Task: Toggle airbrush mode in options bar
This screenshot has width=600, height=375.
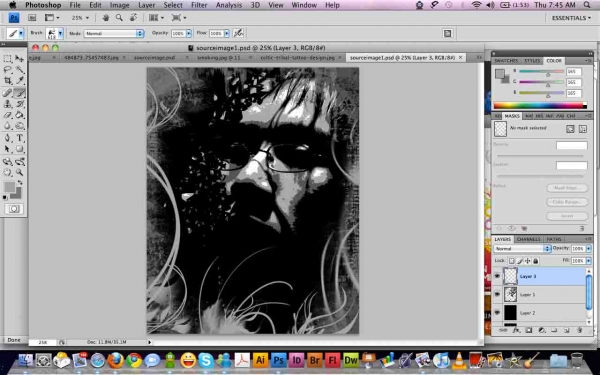Action: [x=238, y=33]
